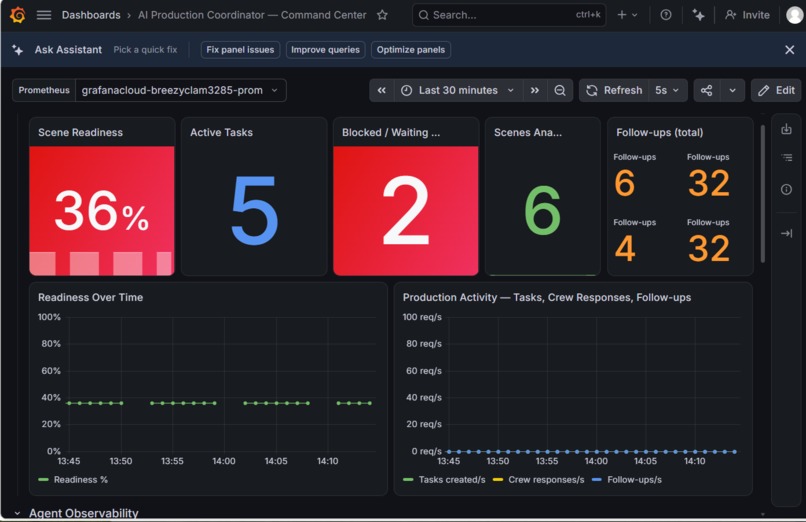This screenshot has height=522, width=806.
Task: Collapse the right sidebar dock arrow
Action: [x=786, y=233]
